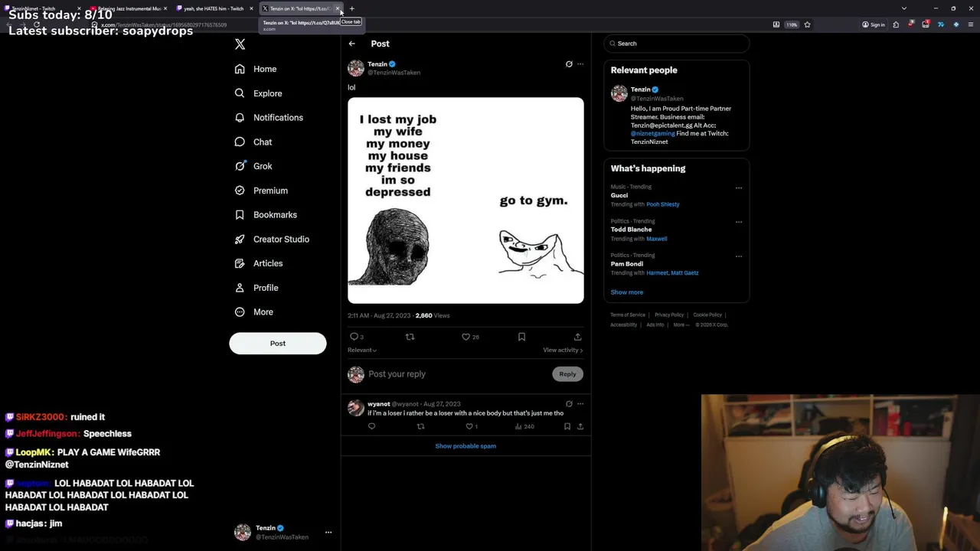Click 'Show probable spam' link
Viewport: 980px width, 551px height.
click(465, 446)
